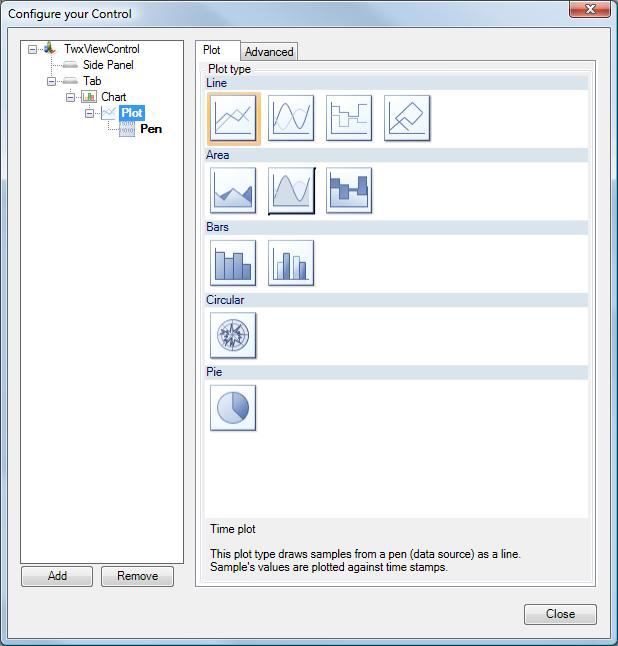The width and height of the screenshot is (618, 646).
Task: Choose the smooth curved line plot type
Action: pos(291,119)
